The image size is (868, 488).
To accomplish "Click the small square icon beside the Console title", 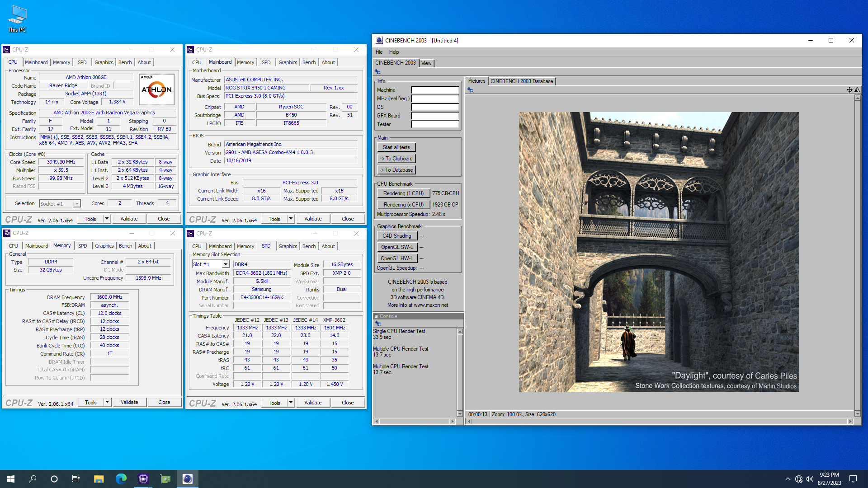I will [x=376, y=316].
